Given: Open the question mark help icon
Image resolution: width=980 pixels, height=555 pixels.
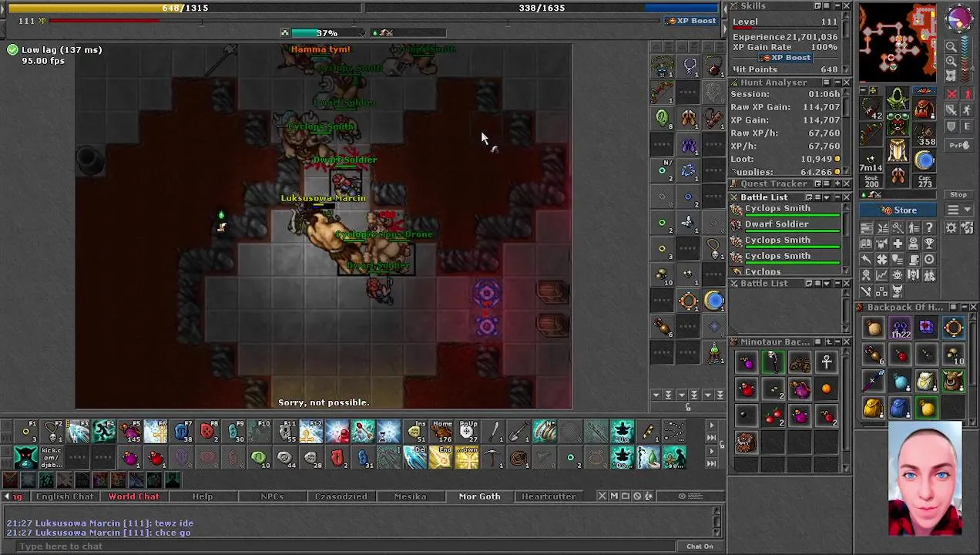Looking at the screenshot, I should click(x=930, y=227).
